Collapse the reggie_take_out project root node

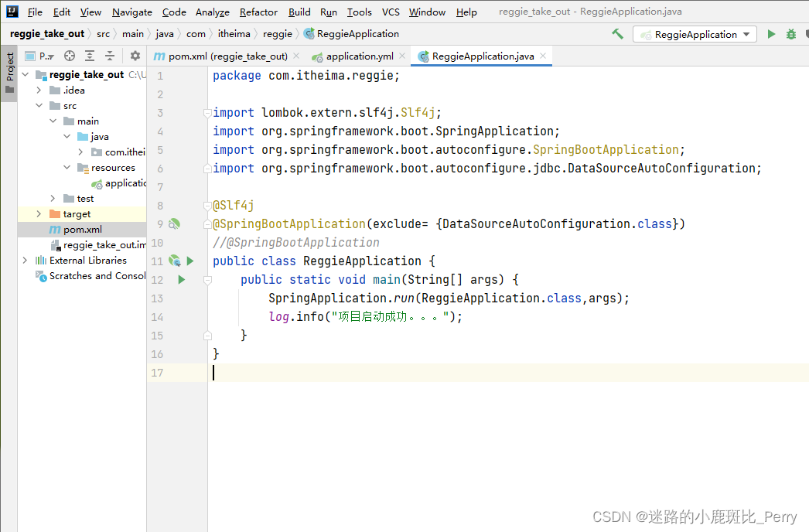click(x=24, y=74)
